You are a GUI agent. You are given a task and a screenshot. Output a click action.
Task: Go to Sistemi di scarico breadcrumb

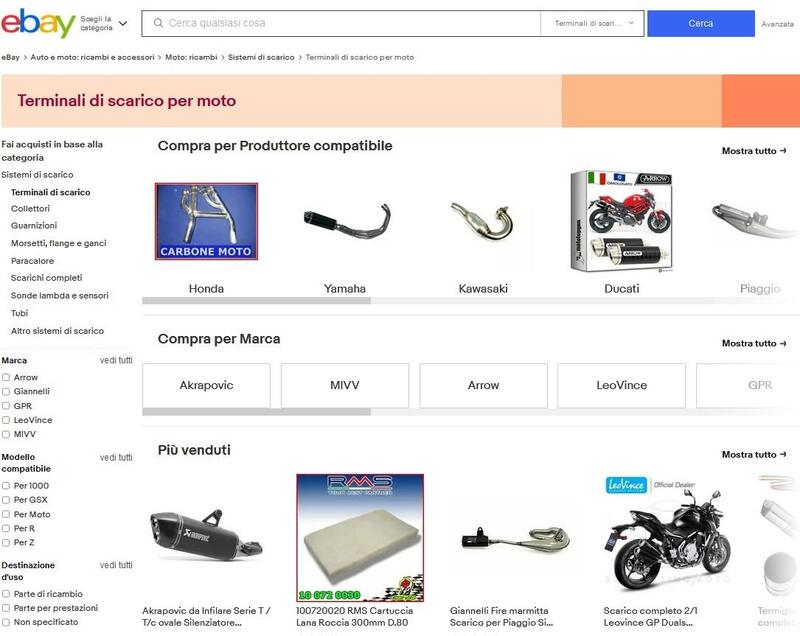pyautogui.click(x=261, y=57)
